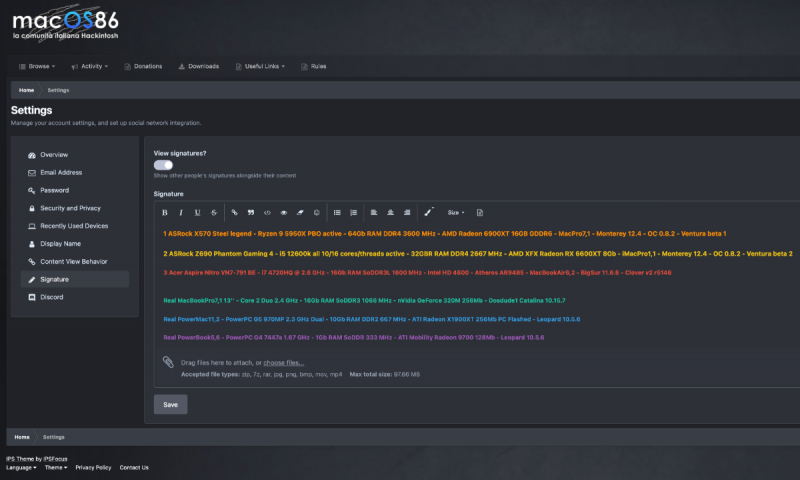
Task: Open the Rules page
Action: click(313, 66)
